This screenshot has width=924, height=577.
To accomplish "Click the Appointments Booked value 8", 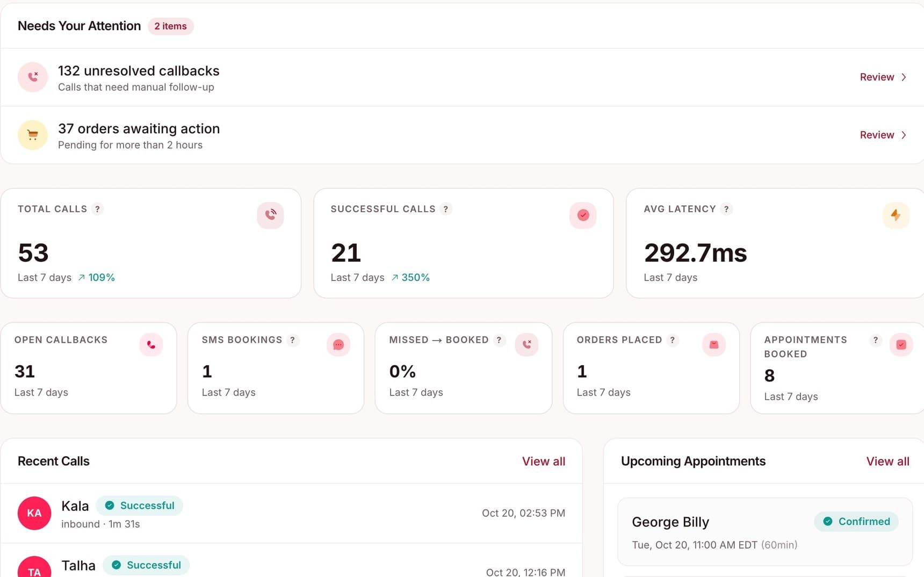I will [x=769, y=376].
